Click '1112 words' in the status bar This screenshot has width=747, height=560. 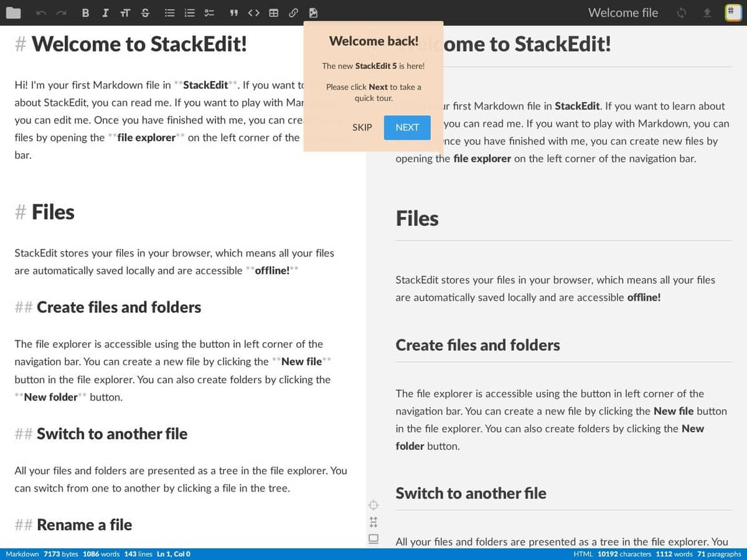point(674,554)
